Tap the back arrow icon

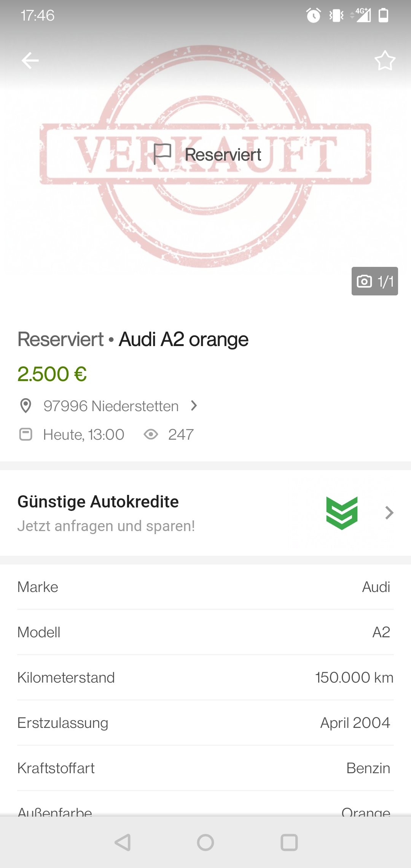click(30, 61)
